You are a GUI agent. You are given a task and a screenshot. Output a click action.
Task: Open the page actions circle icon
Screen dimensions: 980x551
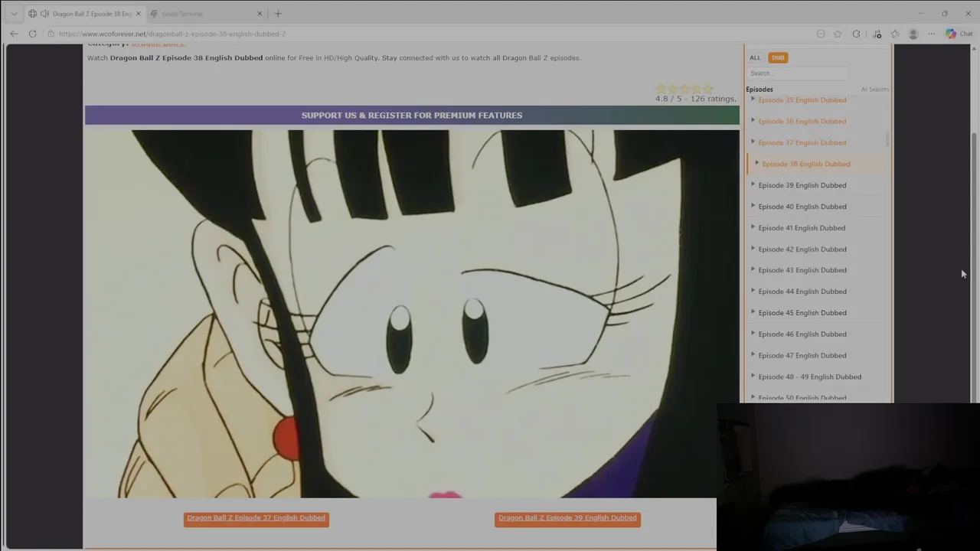click(x=821, y=34)
